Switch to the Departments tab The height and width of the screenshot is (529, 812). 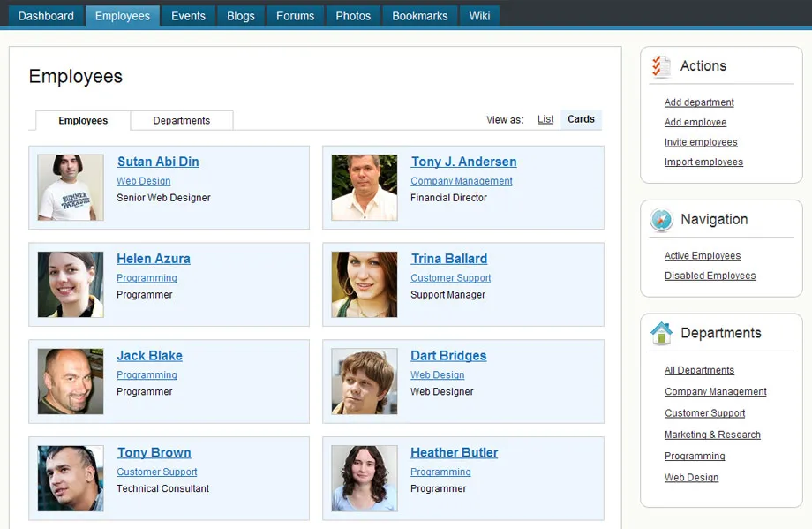[x=181, y=121]
